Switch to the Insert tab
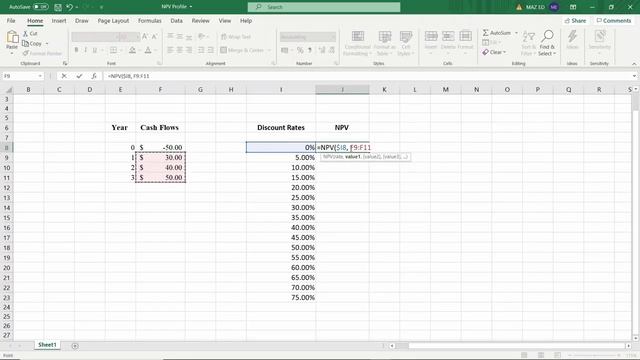Viewport: 640px width, 360px height. [59, 20]
